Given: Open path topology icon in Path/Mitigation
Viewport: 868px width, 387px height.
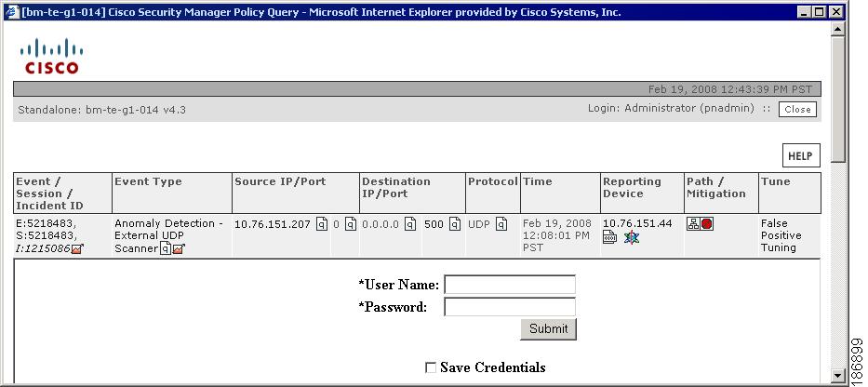Looking at the screenshot, I should pos(693,223).
